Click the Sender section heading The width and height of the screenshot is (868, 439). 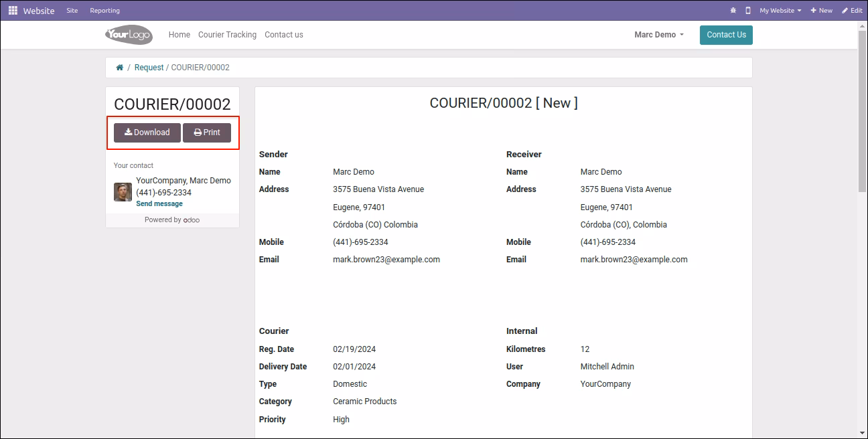tap(273, 155)
